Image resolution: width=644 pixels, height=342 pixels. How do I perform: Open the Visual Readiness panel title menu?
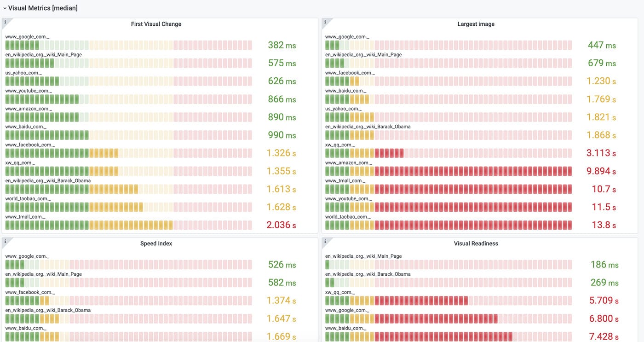coord(476,243)
